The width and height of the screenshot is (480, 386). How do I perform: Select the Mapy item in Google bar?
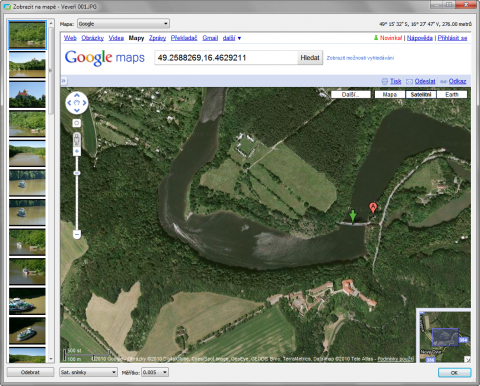(136, 38)
